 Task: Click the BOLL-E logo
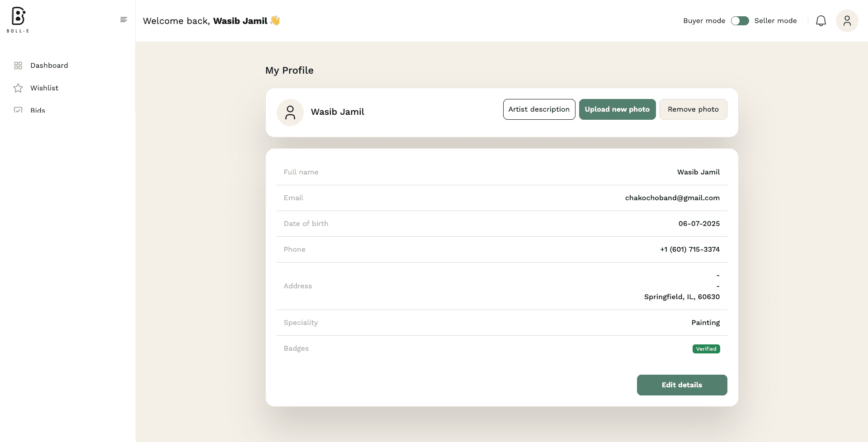pos(18,20)
